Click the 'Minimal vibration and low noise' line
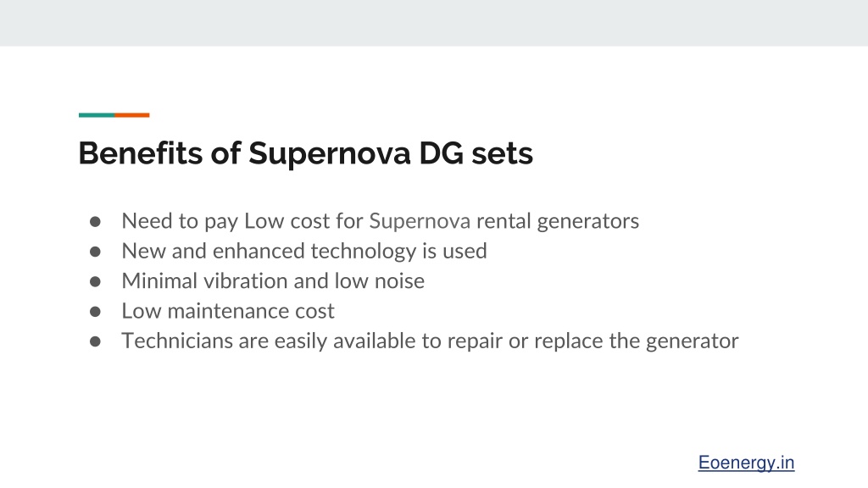The image size is (868, 488). click(x=273, y=281)
